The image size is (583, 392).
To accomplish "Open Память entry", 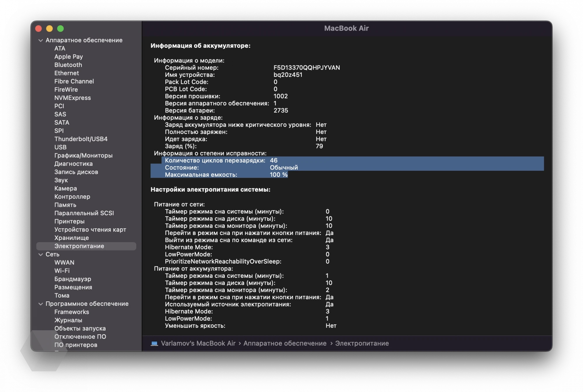I will [65, 205].
